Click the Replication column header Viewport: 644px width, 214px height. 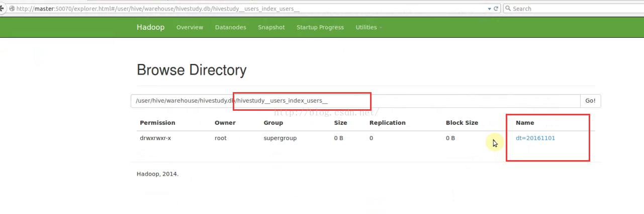coord(387,123)
